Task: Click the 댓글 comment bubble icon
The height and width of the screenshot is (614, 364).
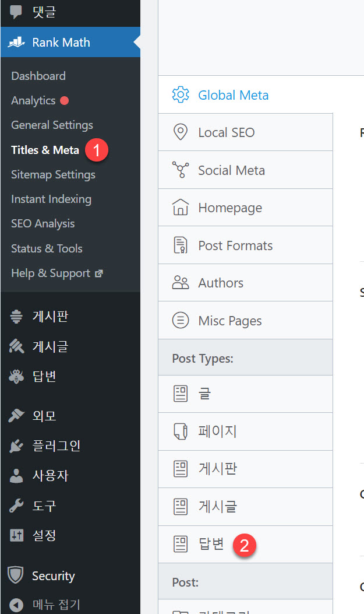Action: point(16,9)
